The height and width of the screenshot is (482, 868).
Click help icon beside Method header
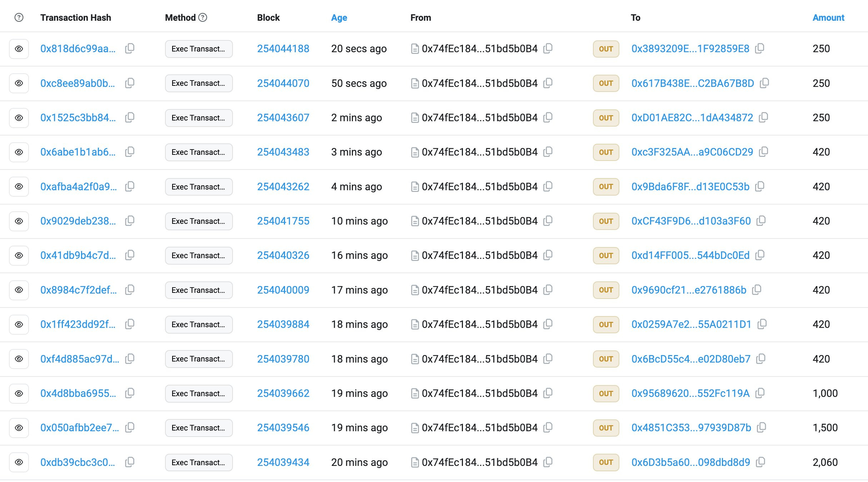tap(203, 18)
